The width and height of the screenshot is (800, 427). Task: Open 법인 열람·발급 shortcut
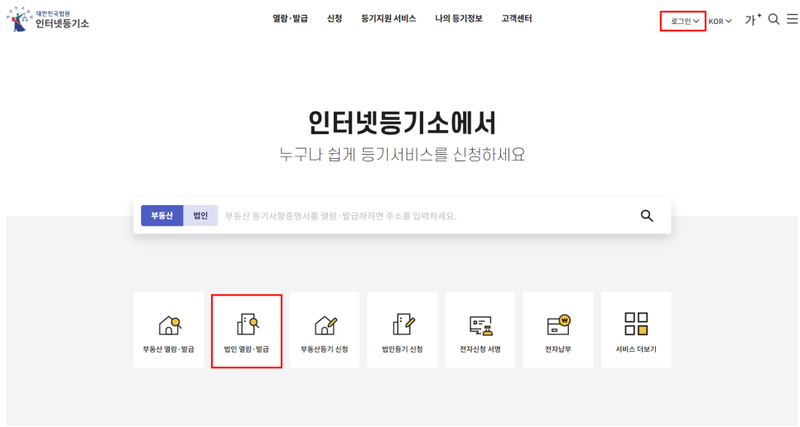[x=246, y=331]
